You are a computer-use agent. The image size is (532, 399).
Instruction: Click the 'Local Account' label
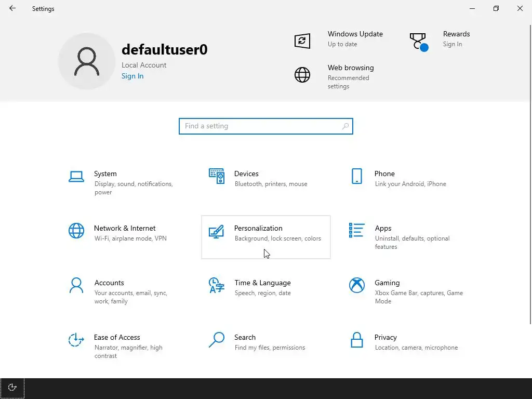144,65
